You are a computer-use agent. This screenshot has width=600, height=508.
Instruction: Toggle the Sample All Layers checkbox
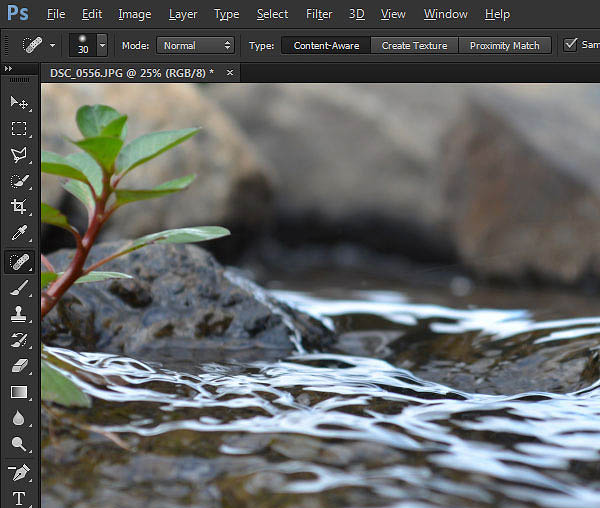(570, 45)
